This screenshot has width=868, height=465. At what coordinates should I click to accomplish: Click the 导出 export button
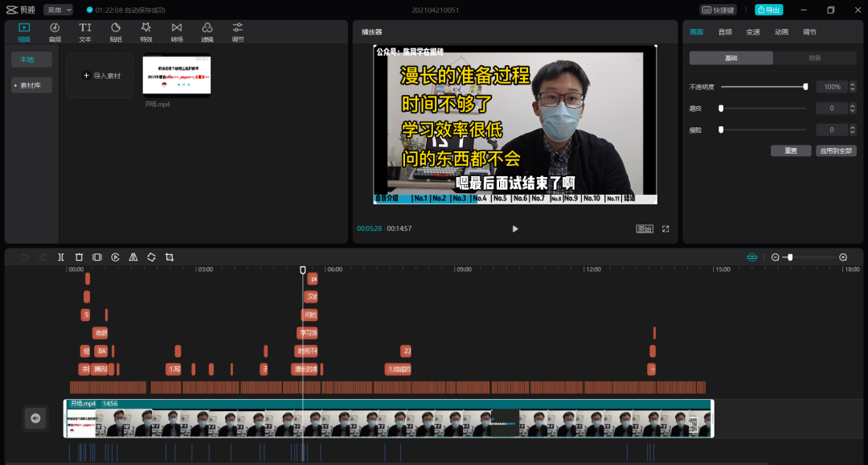click(769, 10)
